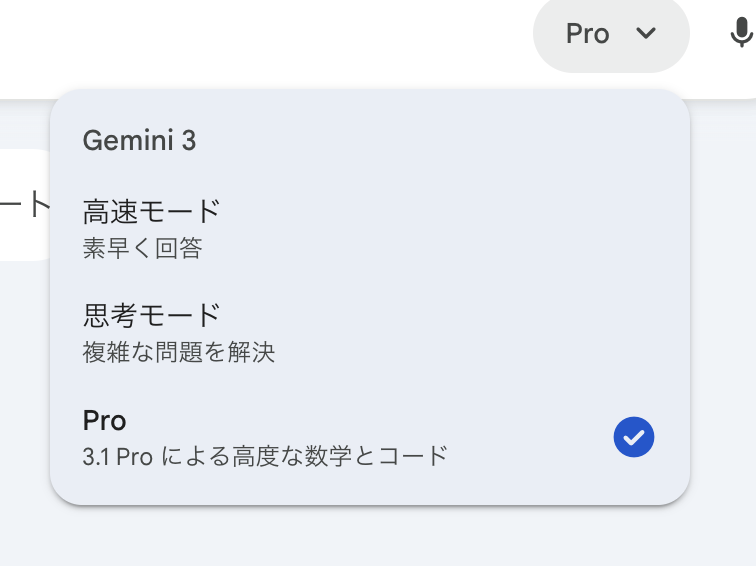This screenshot has height=566, width=756.
Task: Collapse the Pro model selector pill
Action: (611, 34)
